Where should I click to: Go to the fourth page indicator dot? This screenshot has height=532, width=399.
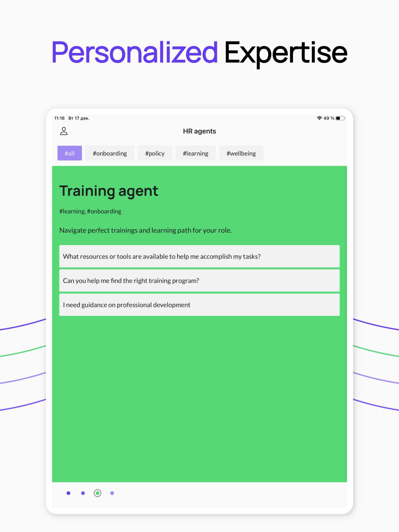click(112, 493)
